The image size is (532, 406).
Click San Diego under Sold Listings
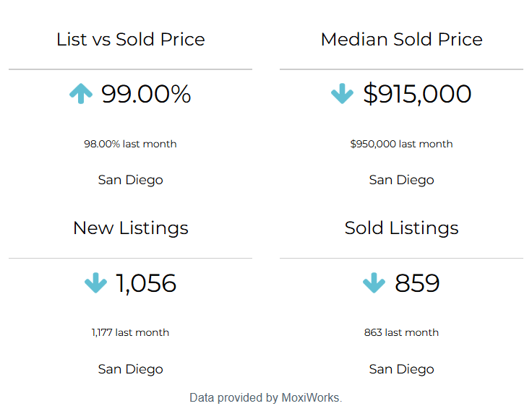pyautogui.click(x=401, y=369)
